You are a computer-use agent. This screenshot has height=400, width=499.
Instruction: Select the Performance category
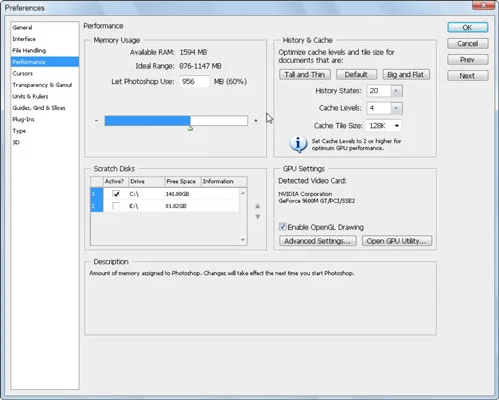[x=45, y=62]
